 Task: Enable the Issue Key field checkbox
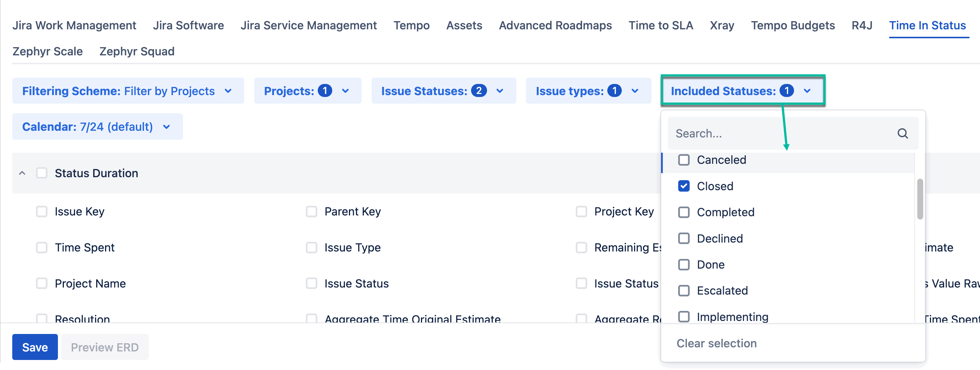pyautogui.click(x=42, y=212)
